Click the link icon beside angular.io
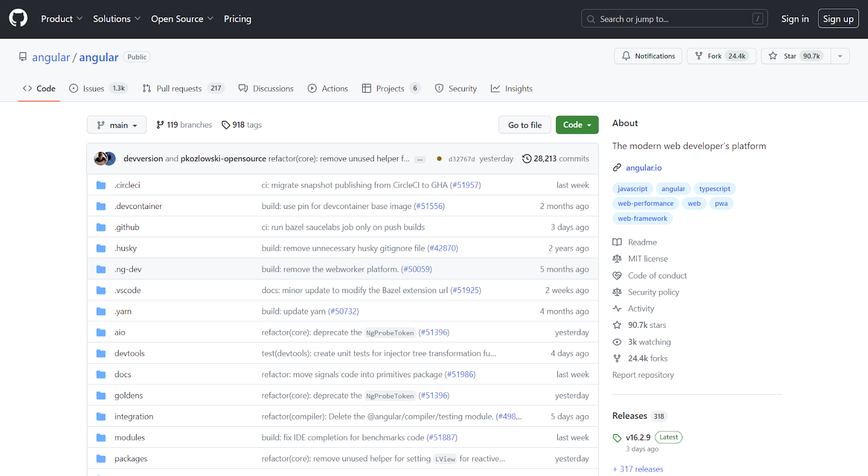This screenshot has height=476, width=868. click(x=617, y=168)
